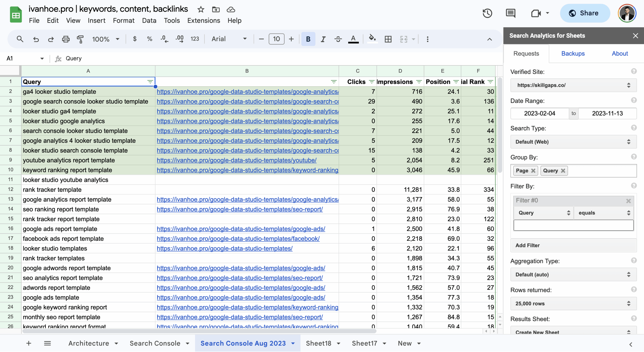This screenshot has height=352, width=644.
Task: Open the comments panel icon
Action: (x=510, y=13)
